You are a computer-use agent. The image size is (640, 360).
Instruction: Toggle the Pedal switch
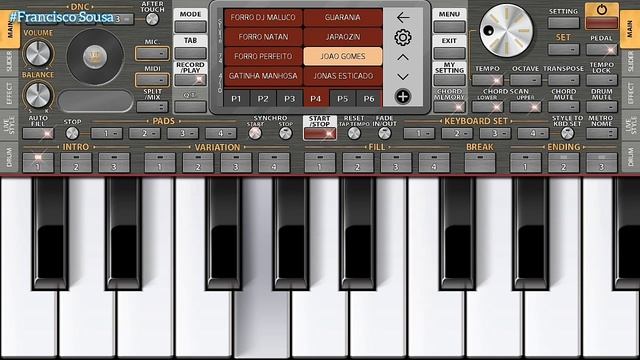tap(602, 50)
